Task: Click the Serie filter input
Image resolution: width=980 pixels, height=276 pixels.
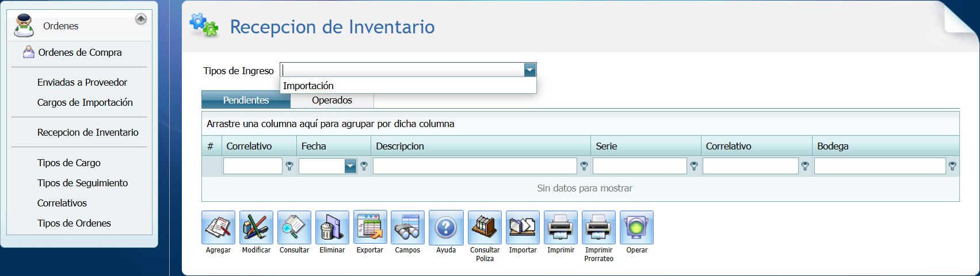Action: click(640, 166)
